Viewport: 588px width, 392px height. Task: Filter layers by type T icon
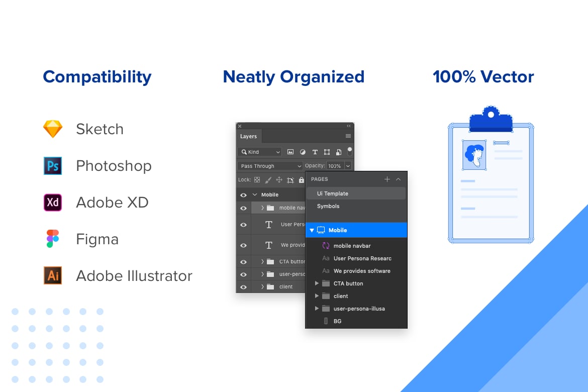click(315, 152)
